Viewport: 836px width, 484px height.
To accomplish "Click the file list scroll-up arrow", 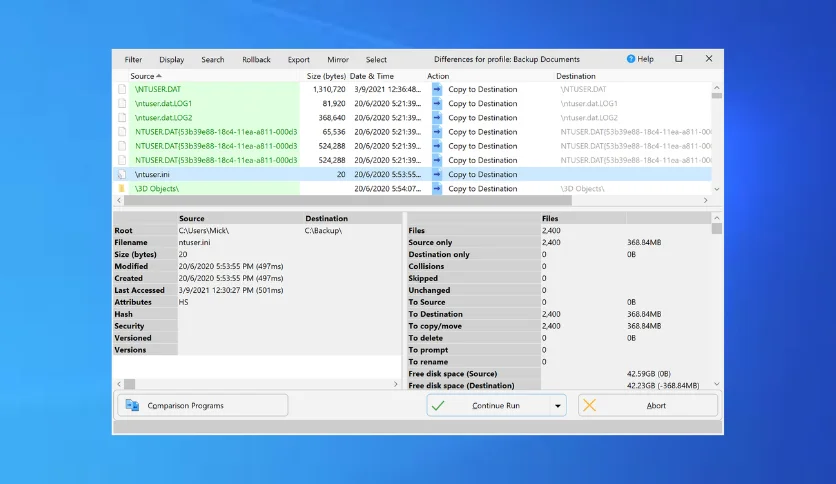I will 717,87.
